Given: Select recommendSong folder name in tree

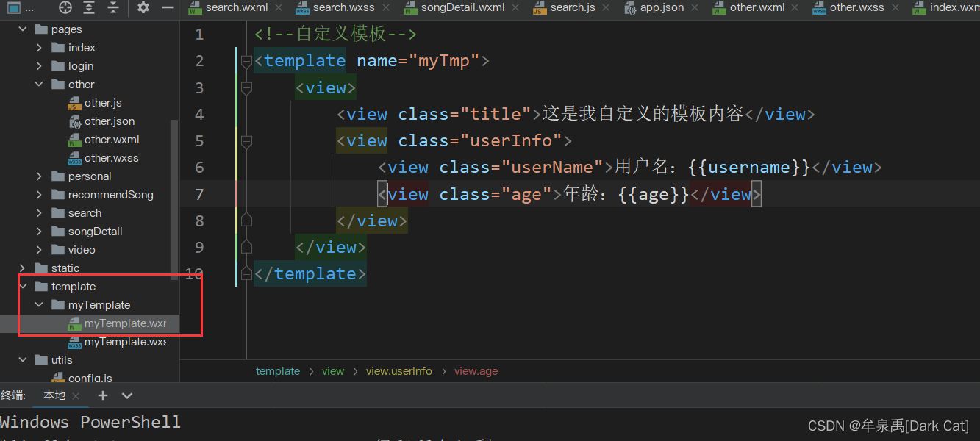Looking at the screenshot, I should [x=111, y=195].
